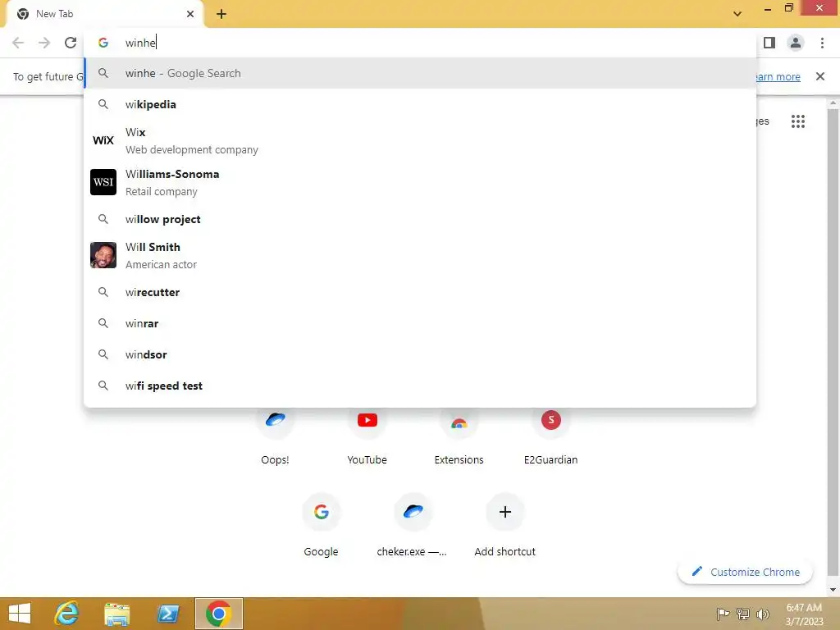
Task: Choose the wifi speed test suggestion
Action: point(420,386)
